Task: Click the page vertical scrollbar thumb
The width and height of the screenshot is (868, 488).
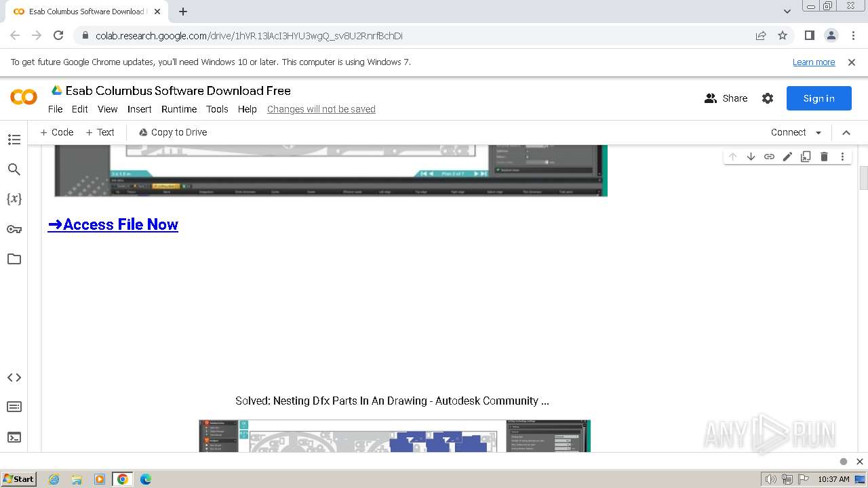Action: point(863,178)
